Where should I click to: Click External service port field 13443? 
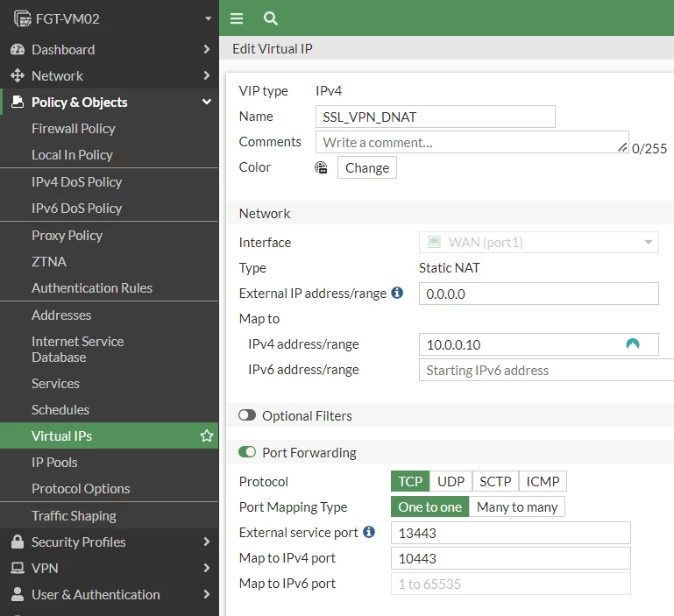(x=511, y=533)
